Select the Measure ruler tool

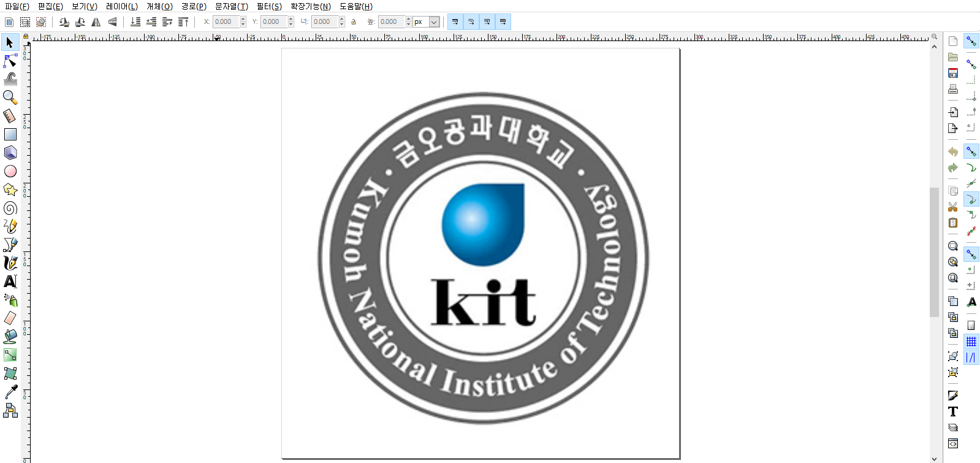(x=10, y=116)
